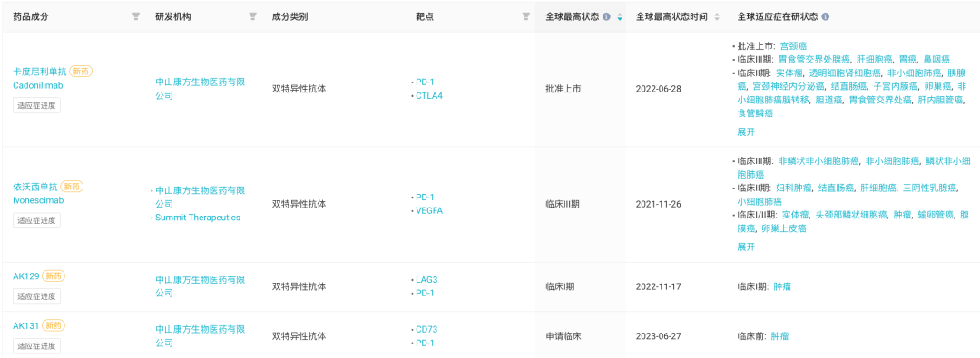The width and height of the screenshot is (980, 358).
Task: Sort by 全球最高状态 using sort arrows
Action: 620,17
